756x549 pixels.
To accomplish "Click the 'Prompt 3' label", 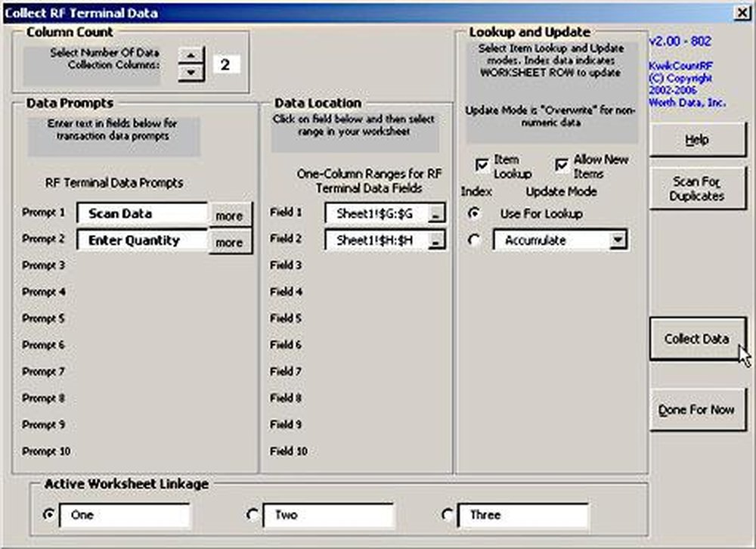I will tap(43, 265).
